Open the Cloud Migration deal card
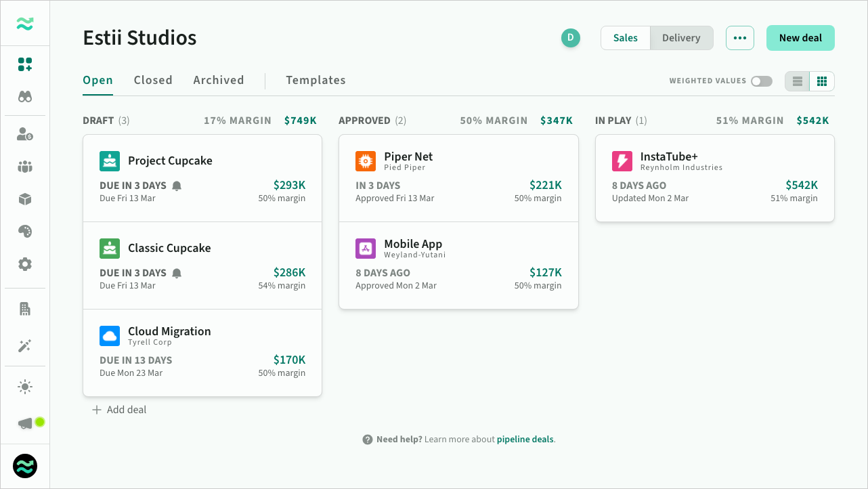 point(202,352)
